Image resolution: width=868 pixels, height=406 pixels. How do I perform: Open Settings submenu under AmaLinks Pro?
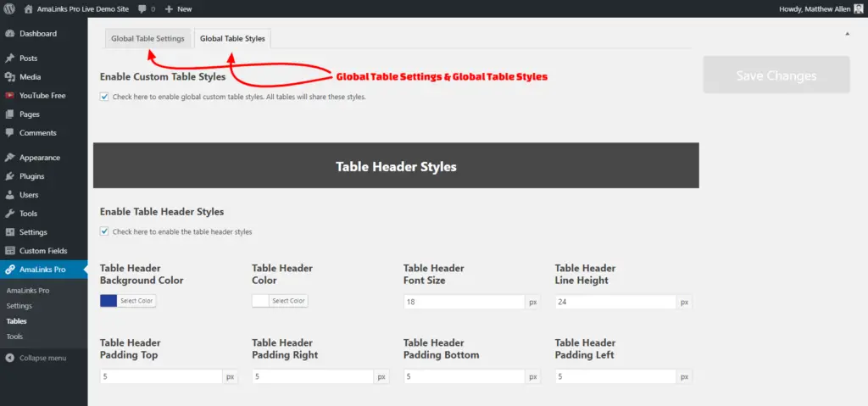coord(19,306)
